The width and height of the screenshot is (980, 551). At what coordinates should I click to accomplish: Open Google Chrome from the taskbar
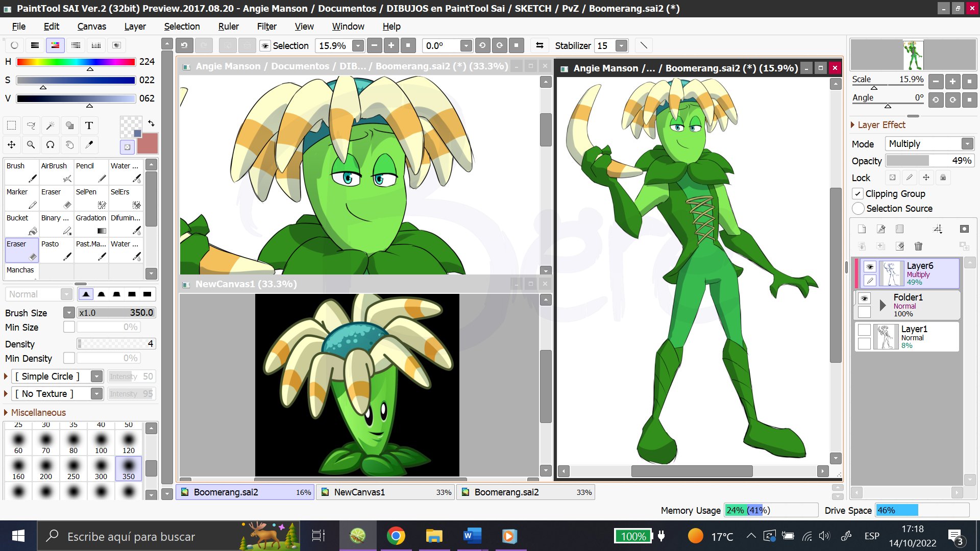tap(397, 536)
